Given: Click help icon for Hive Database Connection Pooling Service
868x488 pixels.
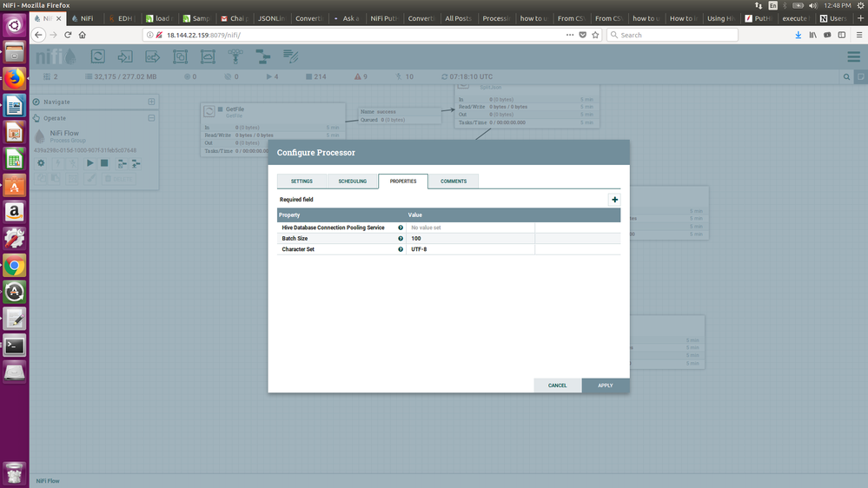Looking at the screenshot, I should tap(401, 228).
